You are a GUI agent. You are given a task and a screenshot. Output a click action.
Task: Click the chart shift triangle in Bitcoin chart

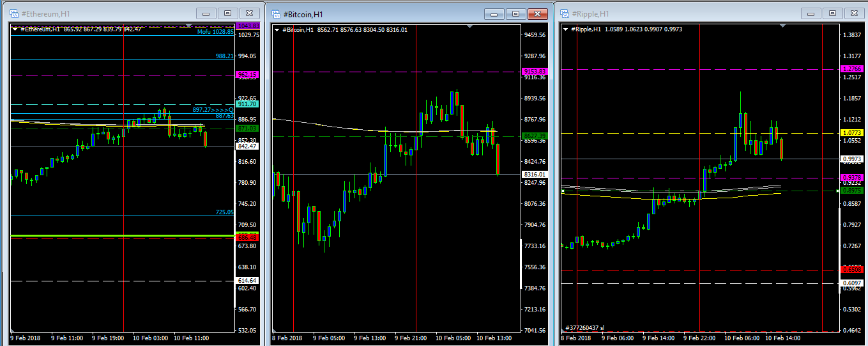pos(469,26)
